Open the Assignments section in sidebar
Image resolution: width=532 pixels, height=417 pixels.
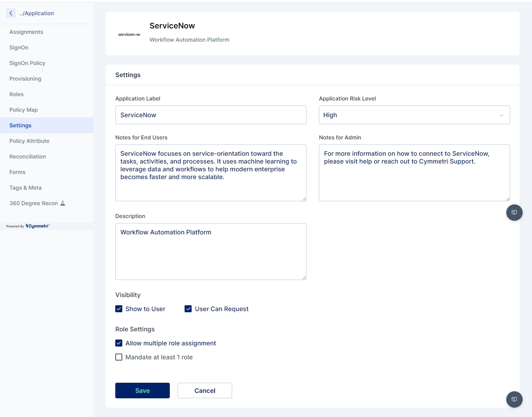26,32
